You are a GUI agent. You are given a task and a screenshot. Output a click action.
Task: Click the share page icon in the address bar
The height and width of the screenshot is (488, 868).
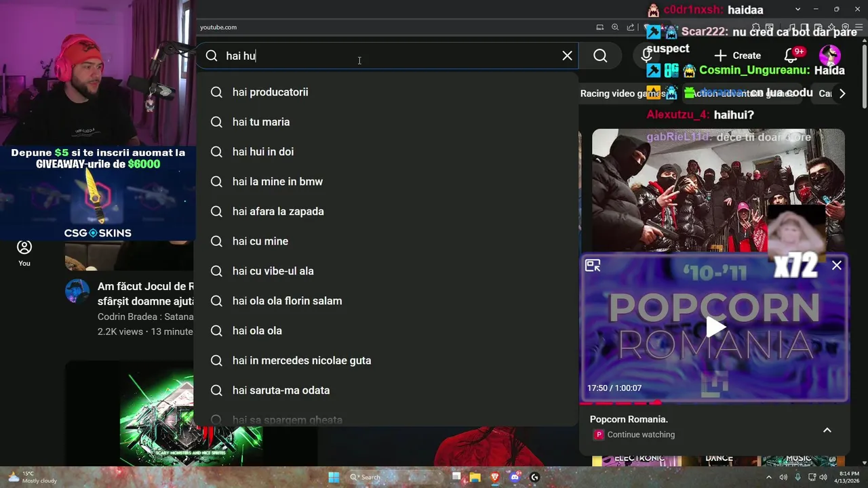(x=631, y=27)
